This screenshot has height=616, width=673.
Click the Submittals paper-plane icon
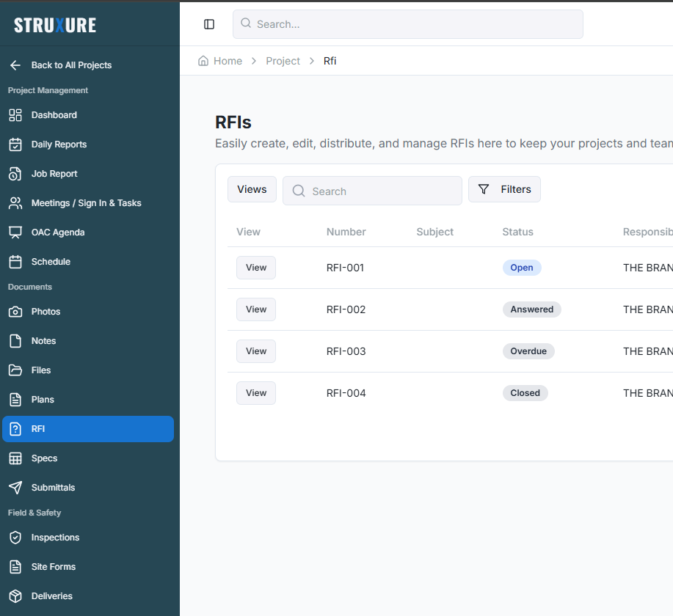(x=16, y=487)
